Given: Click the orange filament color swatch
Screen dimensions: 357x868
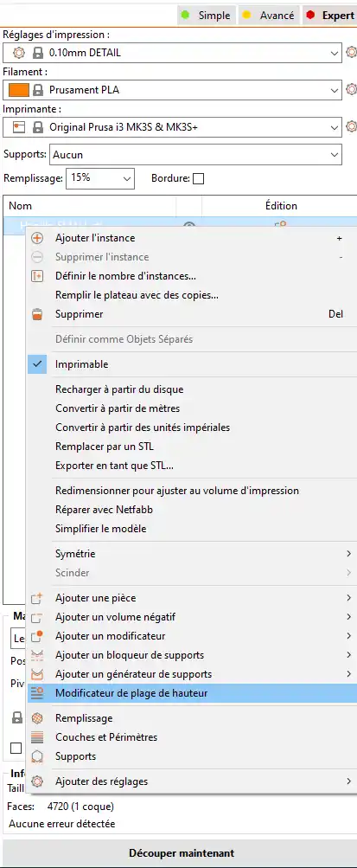Looking at the screenshot, I should (x=19, y=90).
